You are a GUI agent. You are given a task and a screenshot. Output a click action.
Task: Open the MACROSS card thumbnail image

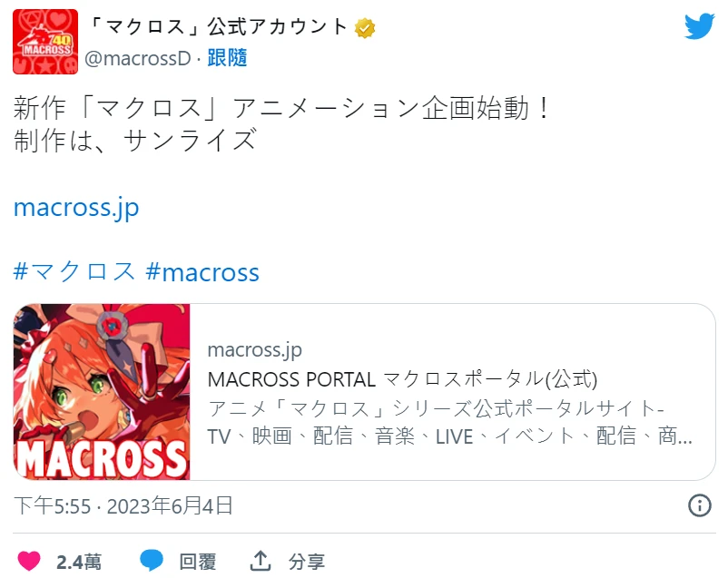[102, 392]
